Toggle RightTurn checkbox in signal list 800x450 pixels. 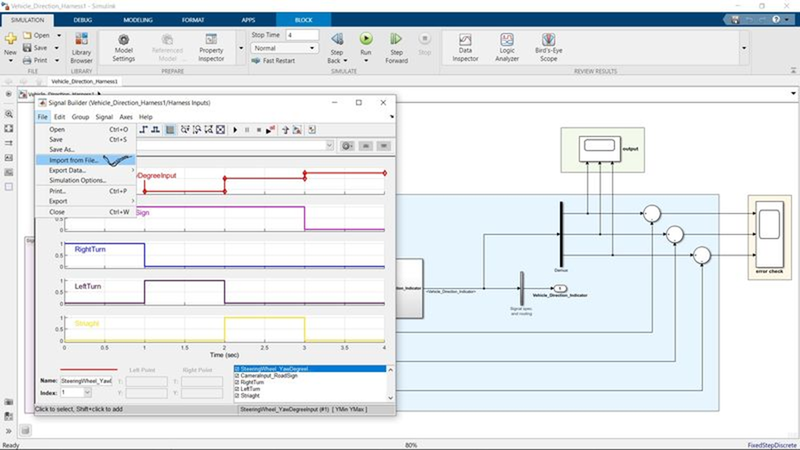237,382
